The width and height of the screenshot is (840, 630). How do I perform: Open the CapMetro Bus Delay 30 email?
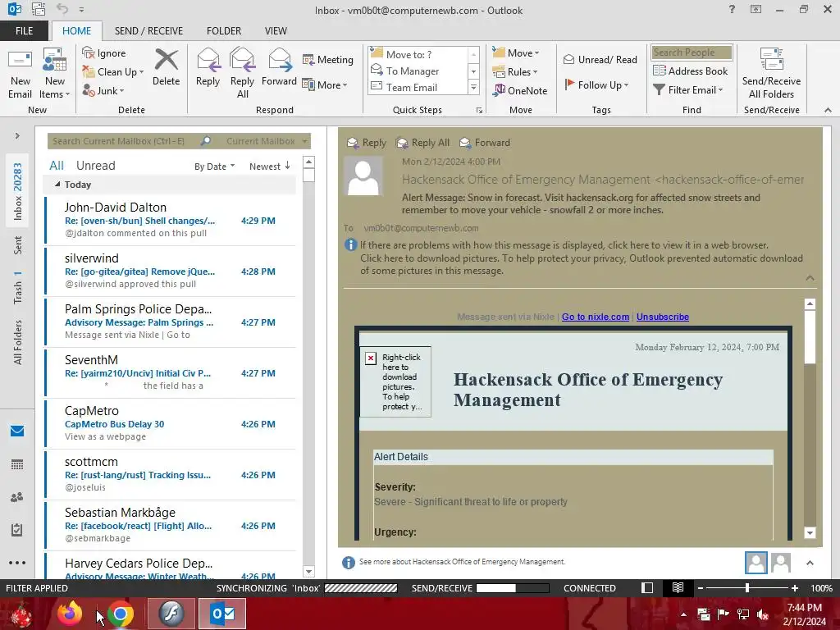click(171, 424)
